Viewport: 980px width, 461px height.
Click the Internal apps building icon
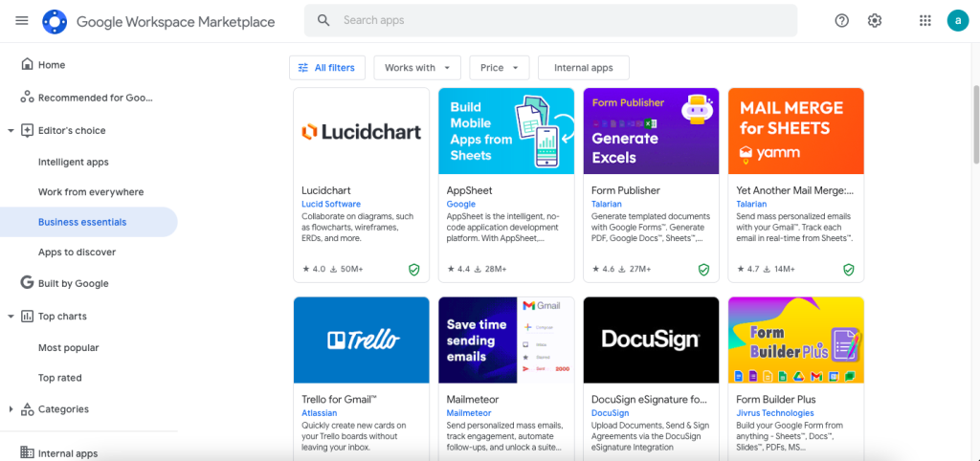[x=27, y=452]
